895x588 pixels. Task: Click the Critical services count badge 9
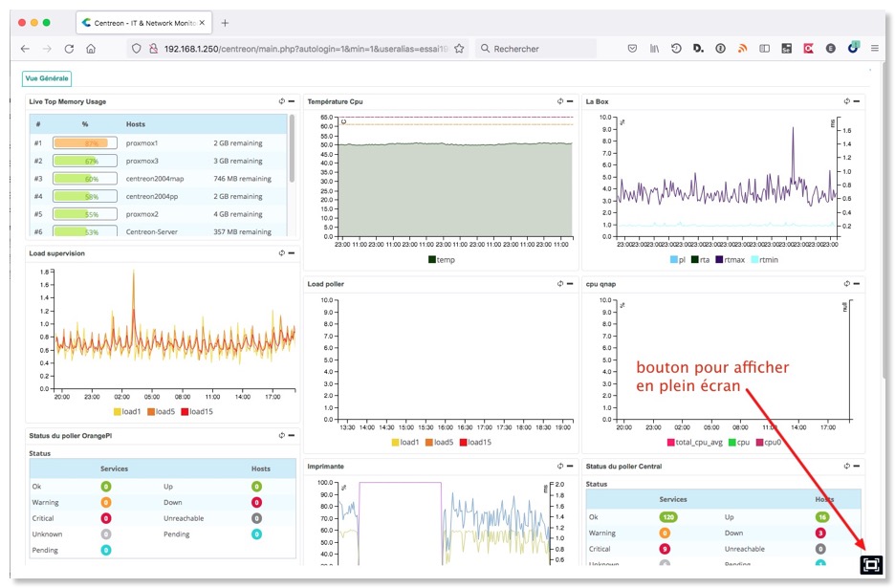[665, 549]
